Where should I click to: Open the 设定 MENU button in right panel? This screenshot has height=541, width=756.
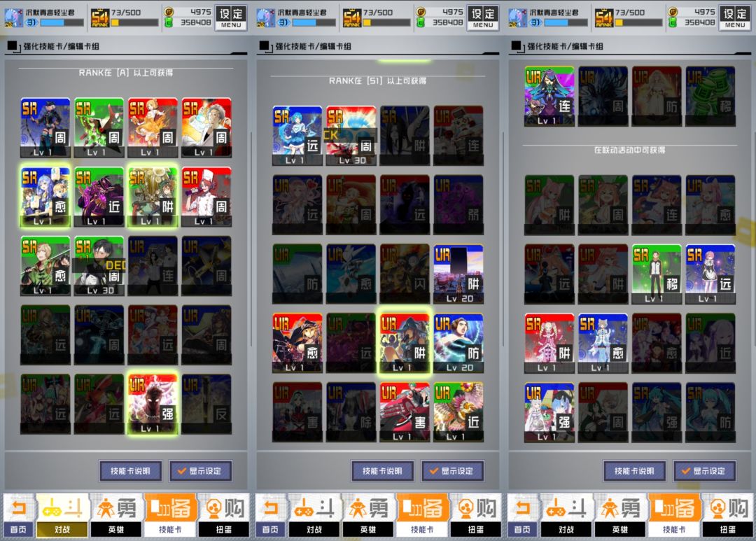(735, 18)
